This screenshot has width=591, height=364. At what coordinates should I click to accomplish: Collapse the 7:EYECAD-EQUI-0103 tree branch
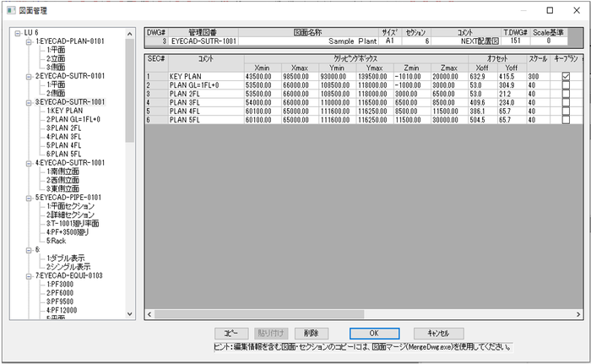28,274
